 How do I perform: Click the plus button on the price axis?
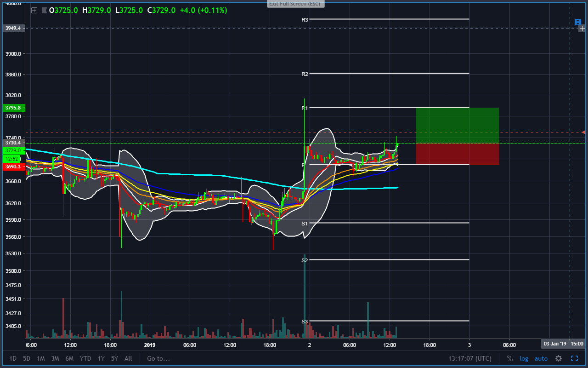point(582,29)
